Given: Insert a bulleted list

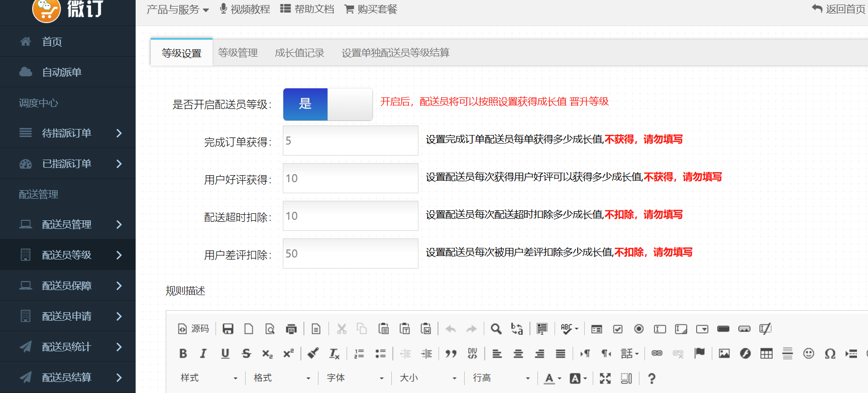Looking at the screenshot, I should click(380, 353).
